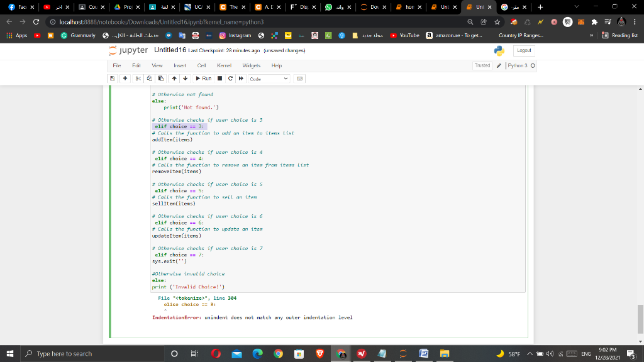Viewport: 644px width, 362px height.
Task: Save the notebook with the floppy disk icon
Action: point(112,79)
